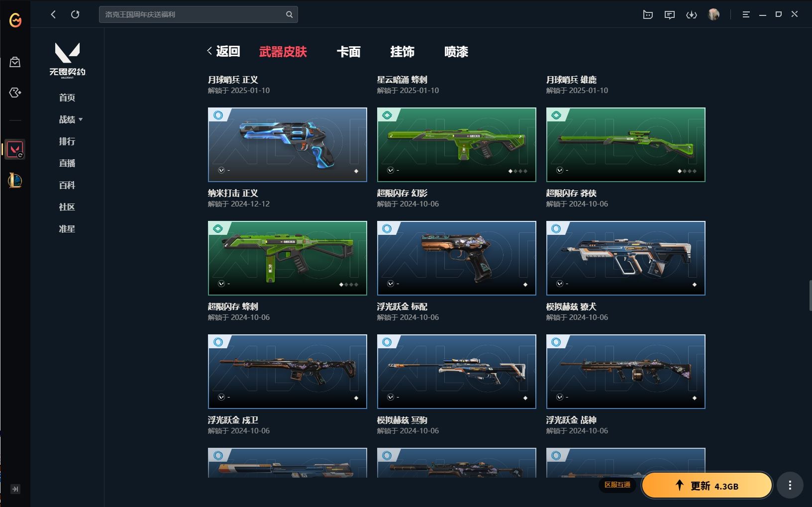Click the 浮光跃金 戍卫 skin name label
Image resolution: width=812 pixels, height=507 pixels.
233,420
